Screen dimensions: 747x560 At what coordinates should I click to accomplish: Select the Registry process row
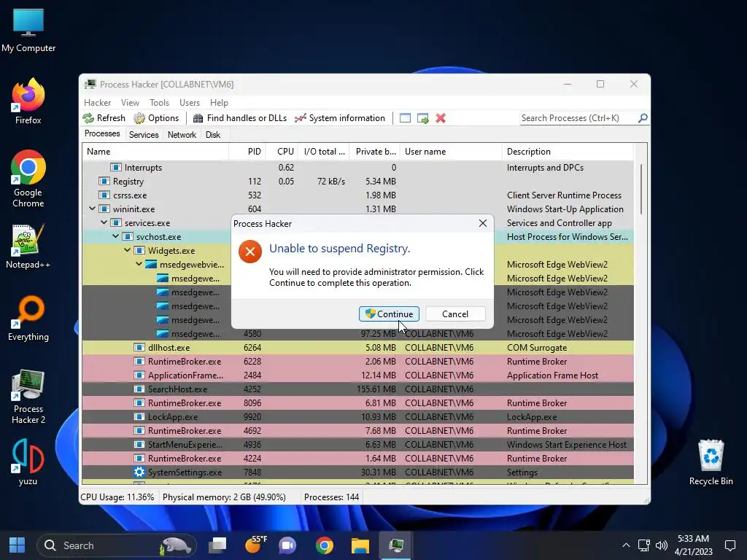tap(357, 182)
